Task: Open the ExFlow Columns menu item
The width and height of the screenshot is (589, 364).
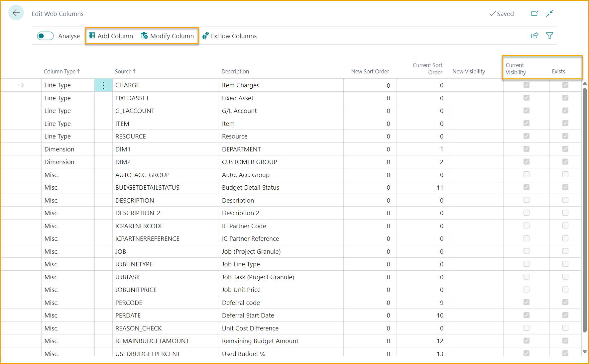Action: 234,36
